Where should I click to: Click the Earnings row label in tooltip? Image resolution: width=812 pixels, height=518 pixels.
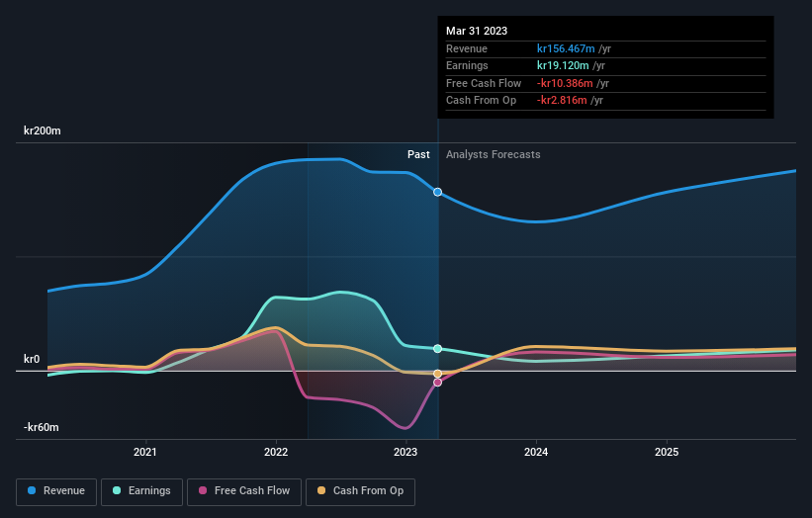click(x=467, y=65)
